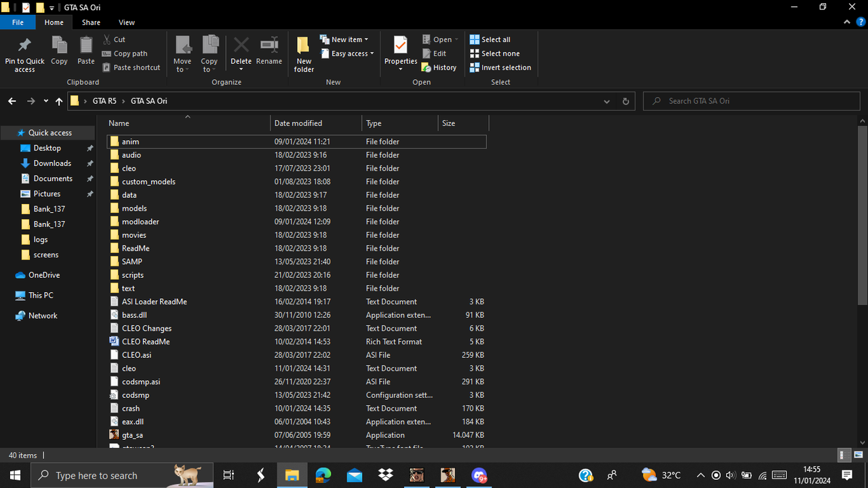Open the notification center icon
The height and width of the screenshot is (488, 868).
point(847,475)
